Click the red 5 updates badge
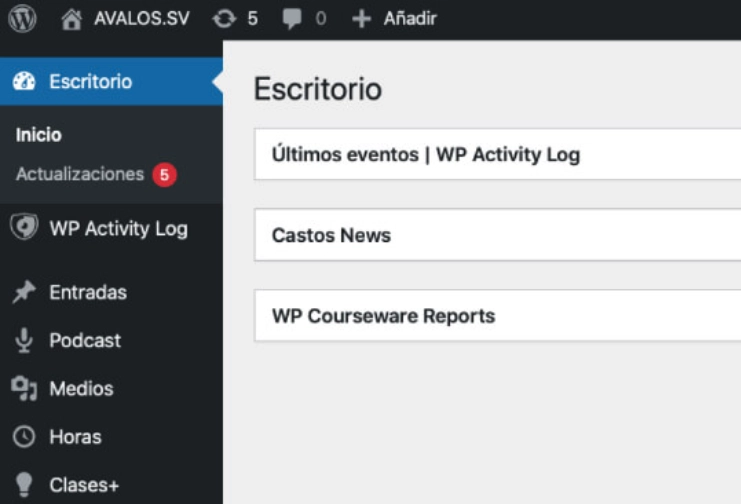The image size is (741, 504). 164,174
